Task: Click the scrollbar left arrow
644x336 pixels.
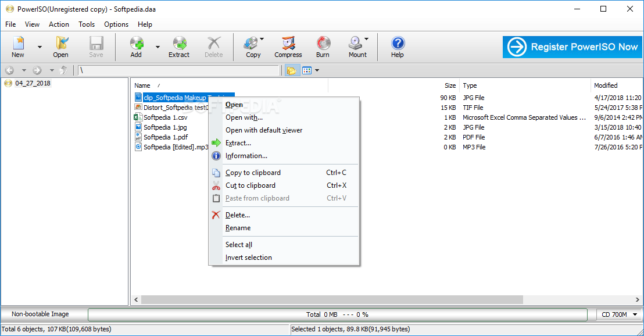Action: pos(137,300)
